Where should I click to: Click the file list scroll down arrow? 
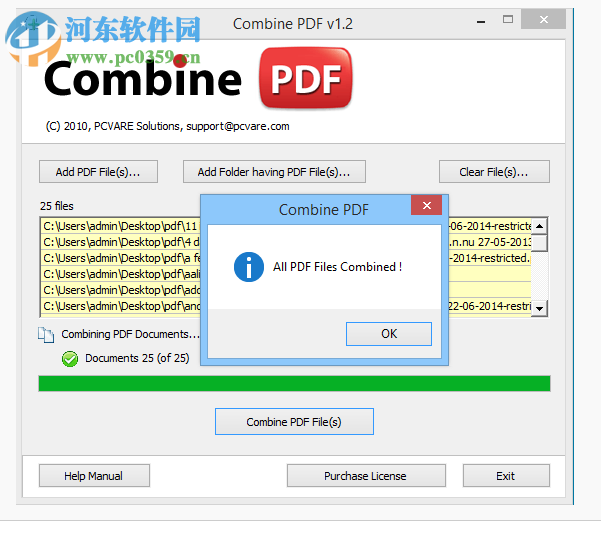click(539, 308)
